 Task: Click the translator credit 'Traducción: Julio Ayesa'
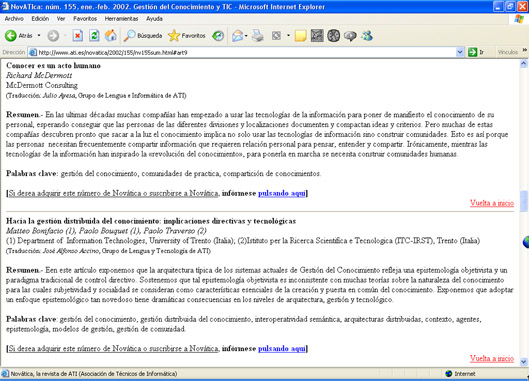42,96
